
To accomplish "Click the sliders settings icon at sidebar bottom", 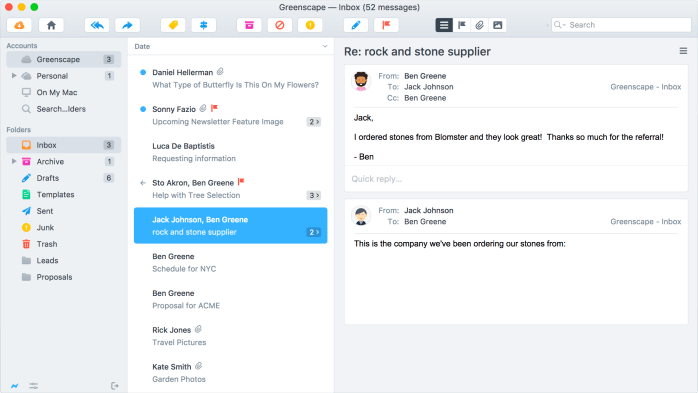I will [33, 385].
